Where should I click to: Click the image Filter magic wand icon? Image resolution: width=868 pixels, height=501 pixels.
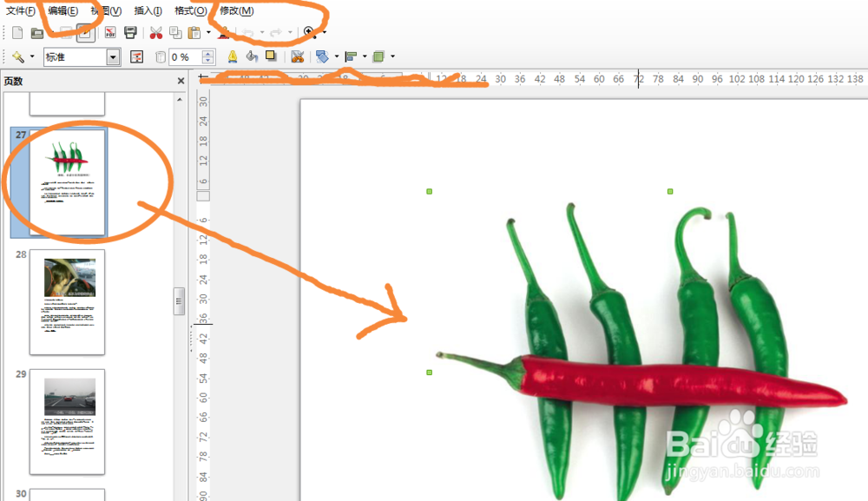point(17,56)
